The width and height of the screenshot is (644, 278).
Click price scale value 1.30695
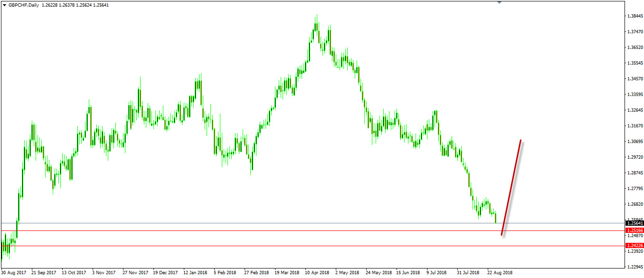pyautogui.click(x=635, y=142)
